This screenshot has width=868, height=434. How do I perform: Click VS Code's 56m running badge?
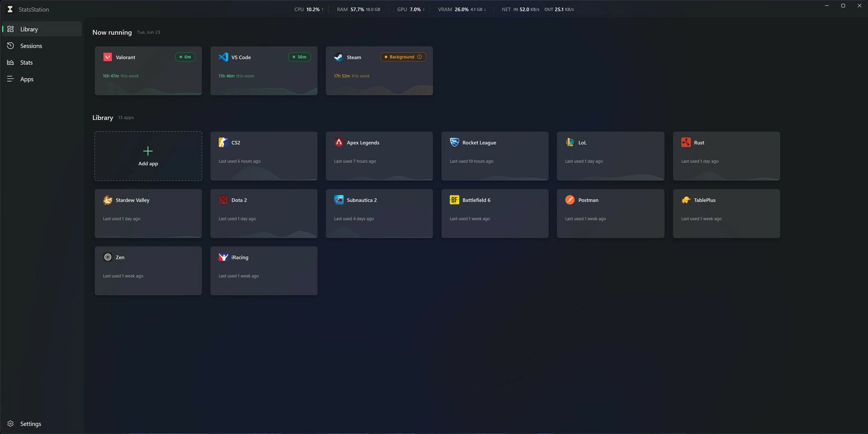299,57
